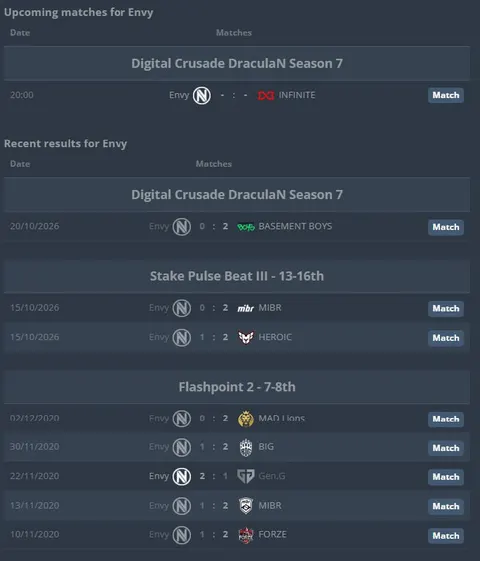Open the Match button for the Basement Boys result

[x=446, y=227]
